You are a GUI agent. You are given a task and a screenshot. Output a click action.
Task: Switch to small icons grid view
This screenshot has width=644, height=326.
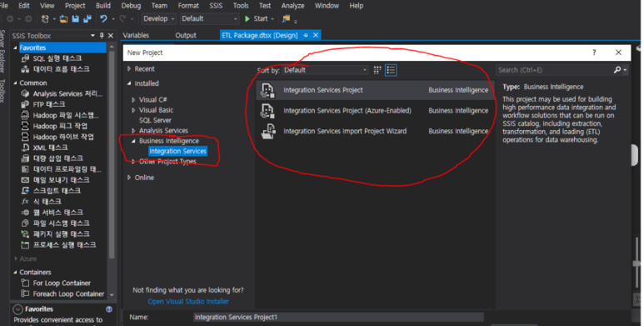tap(377, 70)
